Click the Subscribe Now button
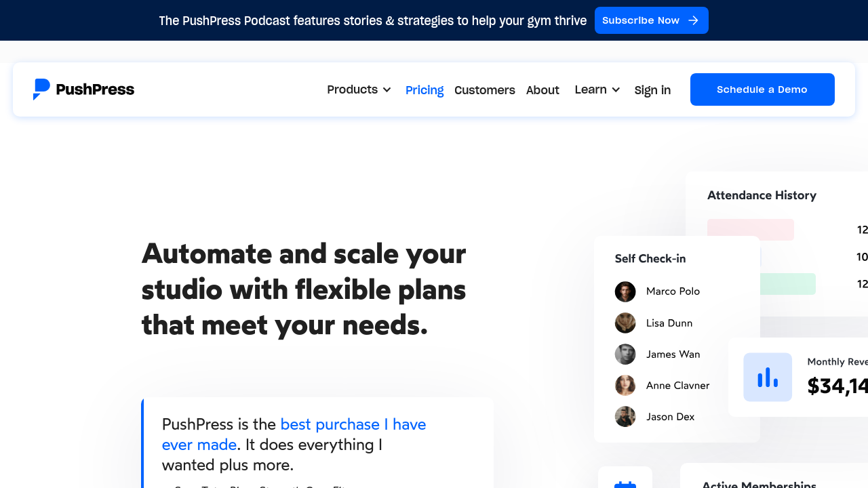The image size is (868, 488). click(651, 20)
